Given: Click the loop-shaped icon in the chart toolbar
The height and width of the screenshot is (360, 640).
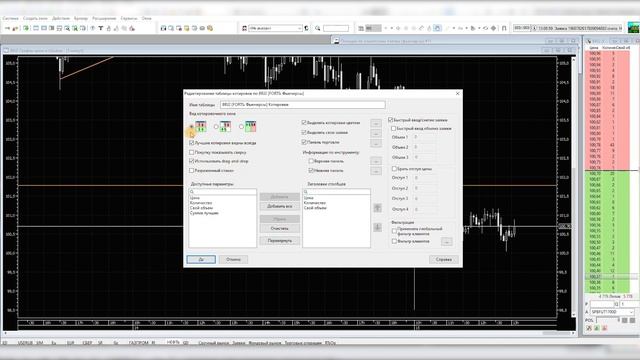Looking at the screenshot, I should click(485, 28).
